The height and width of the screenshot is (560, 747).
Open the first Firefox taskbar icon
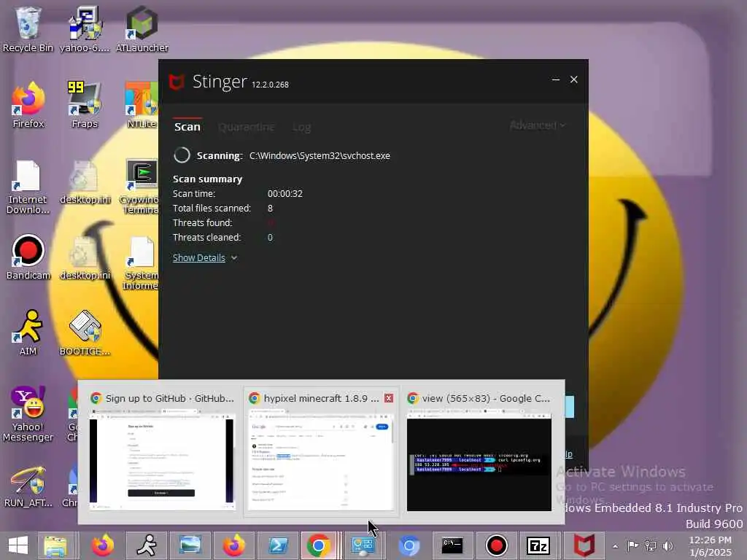[x=102, y=545]
